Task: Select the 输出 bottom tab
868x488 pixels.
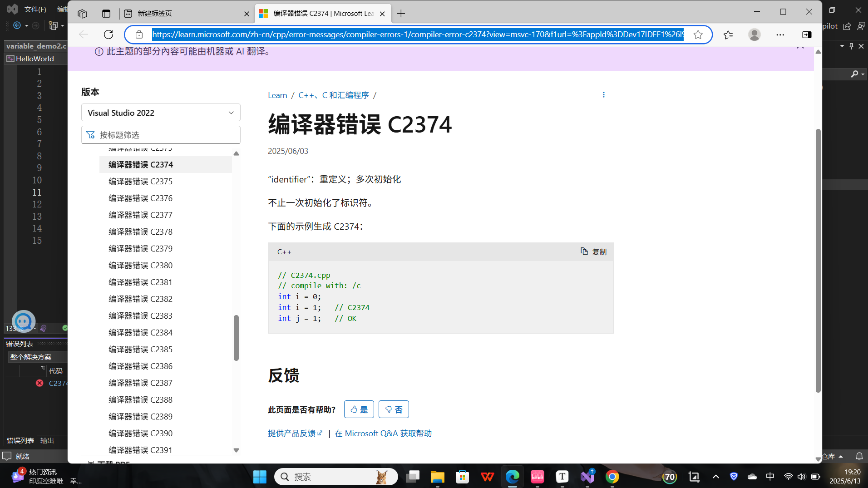Action: pos(47,440)
